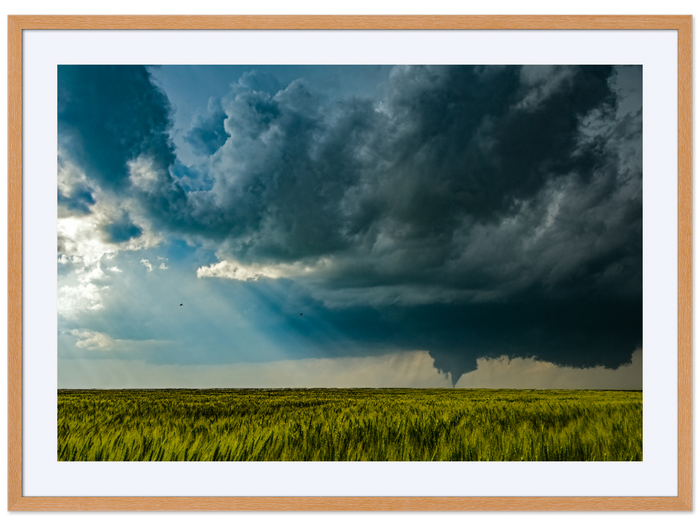Click the white mat border right of photo
The image size is (700, 526).
coord(660,263)
